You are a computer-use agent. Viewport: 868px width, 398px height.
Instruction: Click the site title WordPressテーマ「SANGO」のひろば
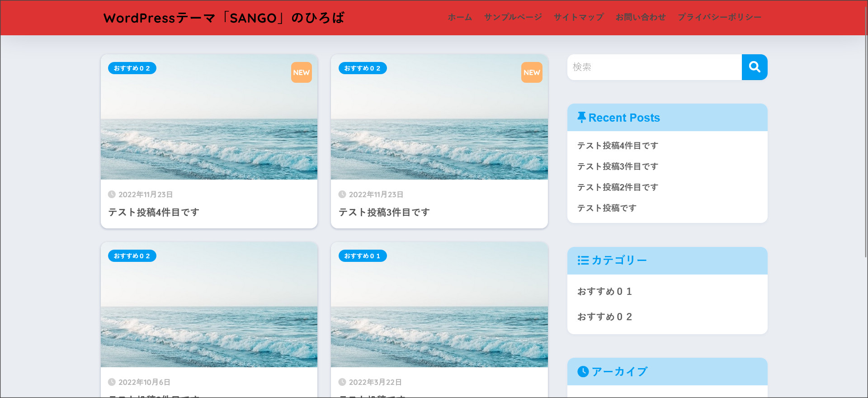(x=224, y=18)
